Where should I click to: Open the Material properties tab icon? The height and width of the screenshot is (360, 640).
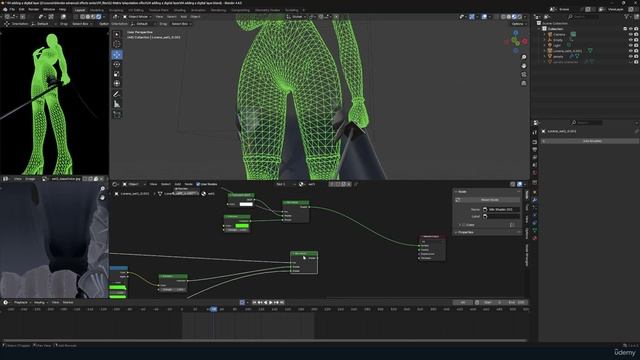(535, 238)
